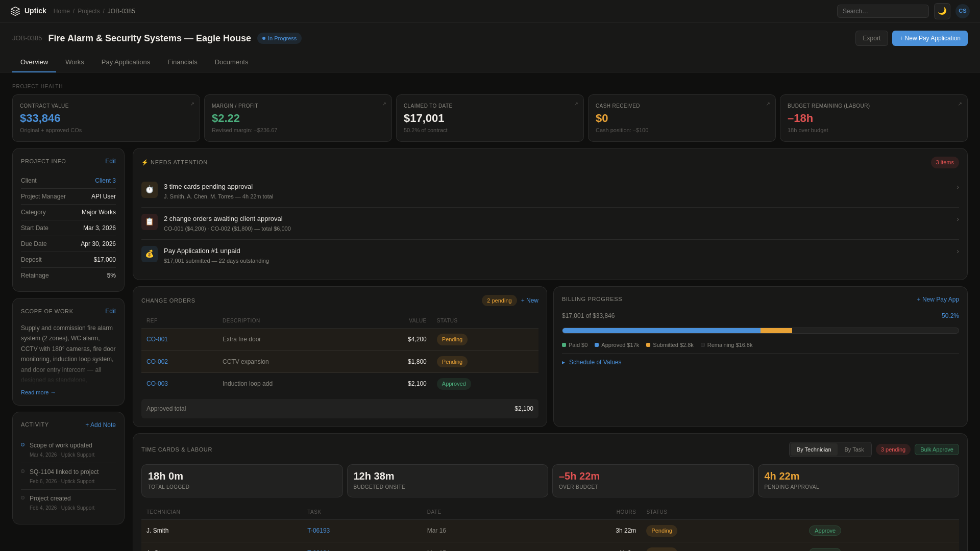Switch to By Technician view
The image size is (980, 551).
pos(814,449)
